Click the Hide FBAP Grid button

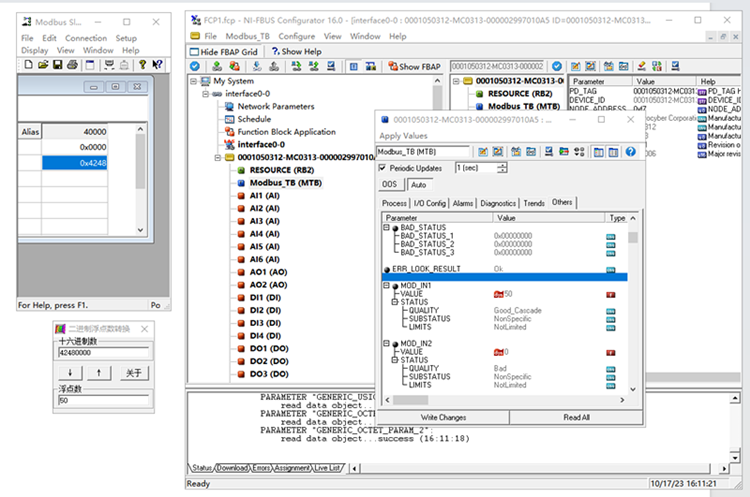[224, 52]
